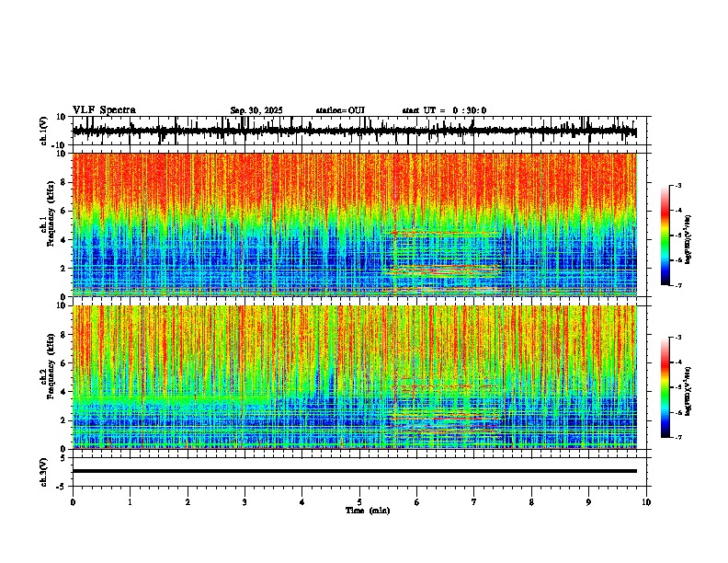Click the "VLF Spectra" title text

(104, 110)
